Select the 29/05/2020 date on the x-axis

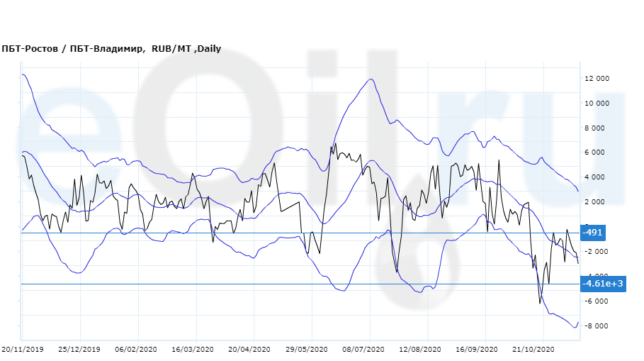click(305, 350)
